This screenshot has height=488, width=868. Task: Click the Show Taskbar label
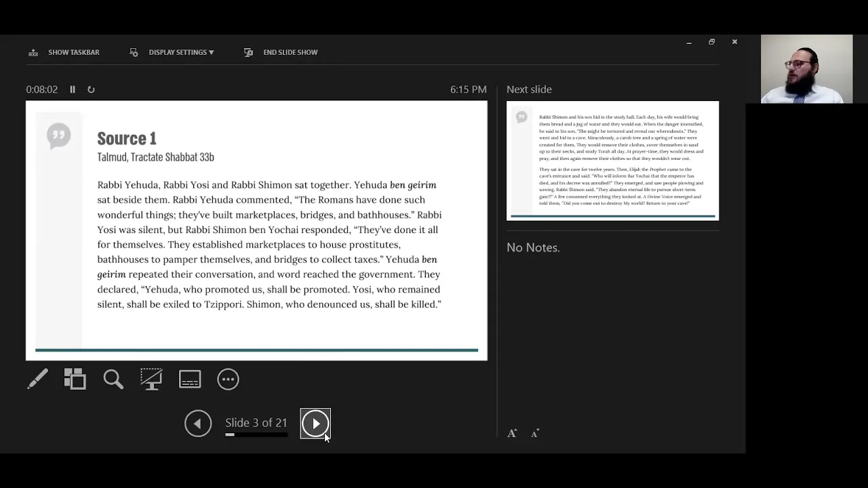(x=73, y=52)
